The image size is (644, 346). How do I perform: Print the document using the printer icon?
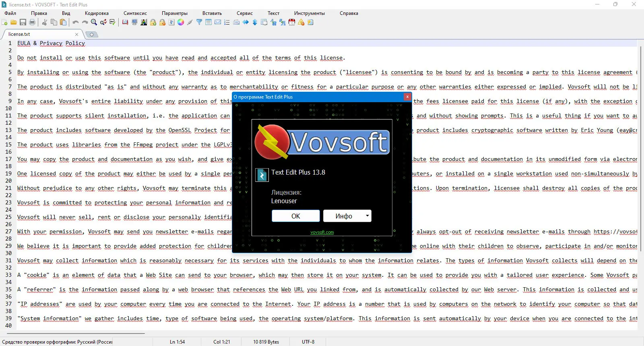click(32, 23)
